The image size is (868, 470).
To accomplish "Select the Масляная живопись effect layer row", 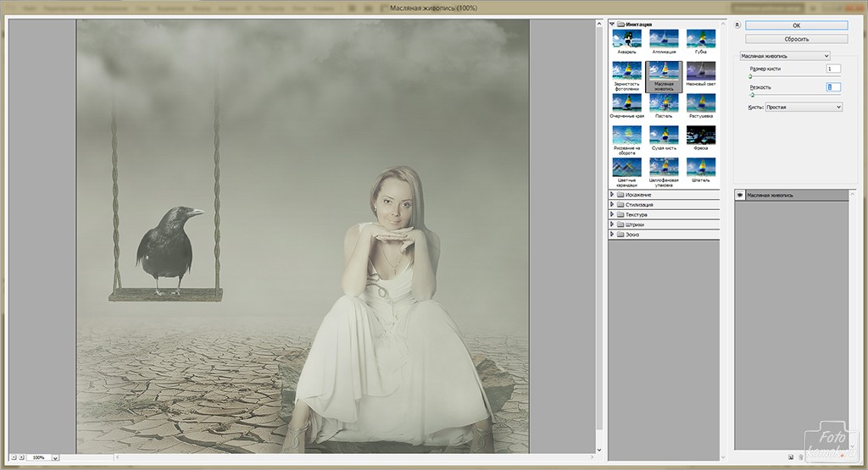I will click(x=792, y=195).
